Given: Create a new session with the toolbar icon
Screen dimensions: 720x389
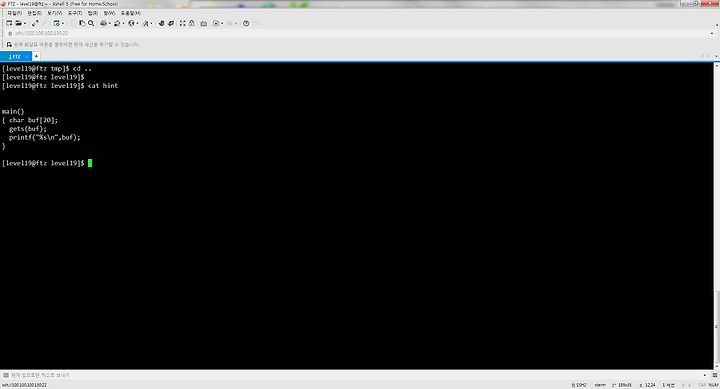Looking at the screenshot, I should point(9,23).
